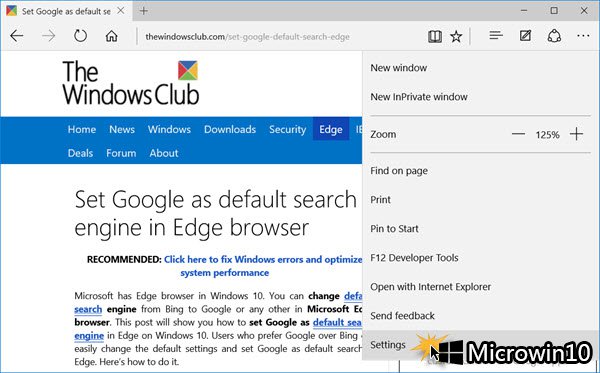Screen dimensions: 600x373
Task: Open About in site navigation
Action: click(164, 153)
